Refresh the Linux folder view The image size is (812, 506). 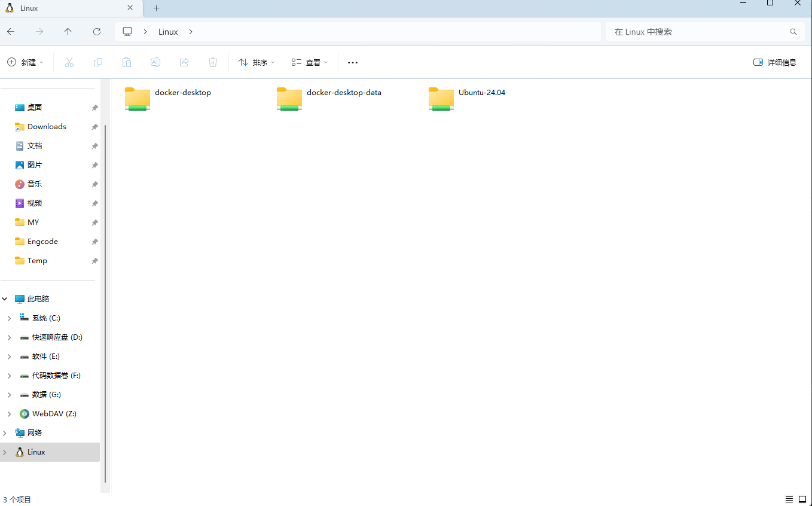[97, 32]
